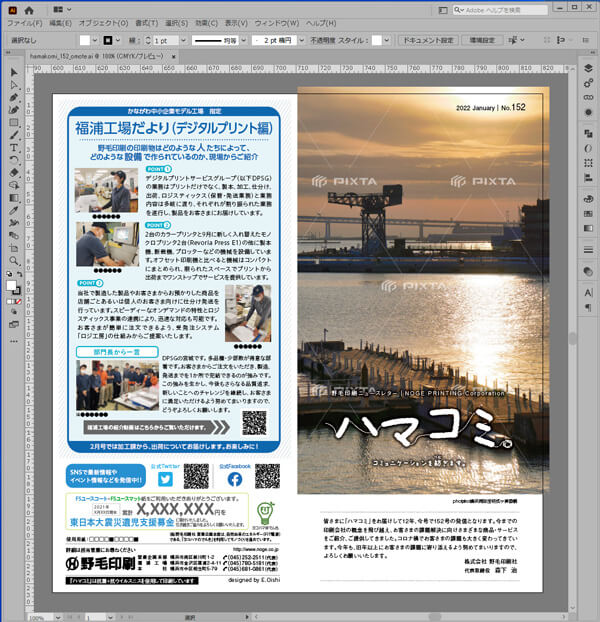Image resolution: width=600 pixels, height=622 pixels.
Task: Click the Home icon
Action: click(29, 10)
